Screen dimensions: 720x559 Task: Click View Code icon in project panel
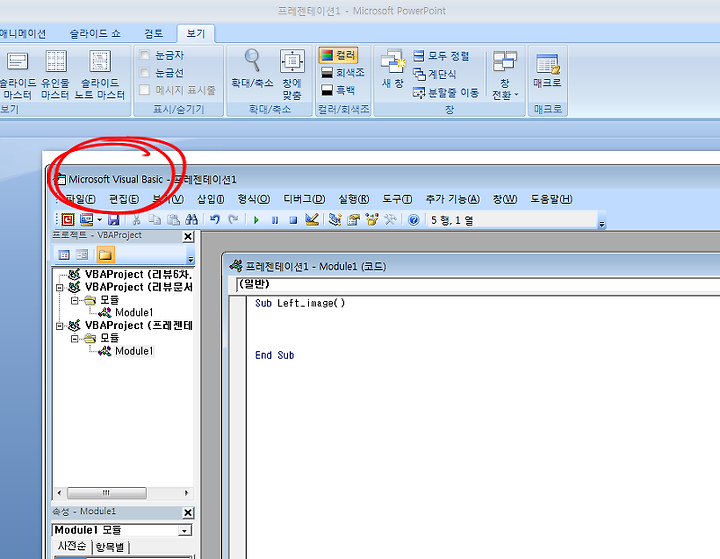tap(64, 254)
